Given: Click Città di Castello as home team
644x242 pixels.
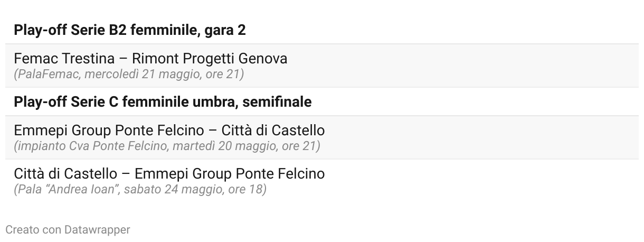Looking at the screenshot, I should coord(65,173).
